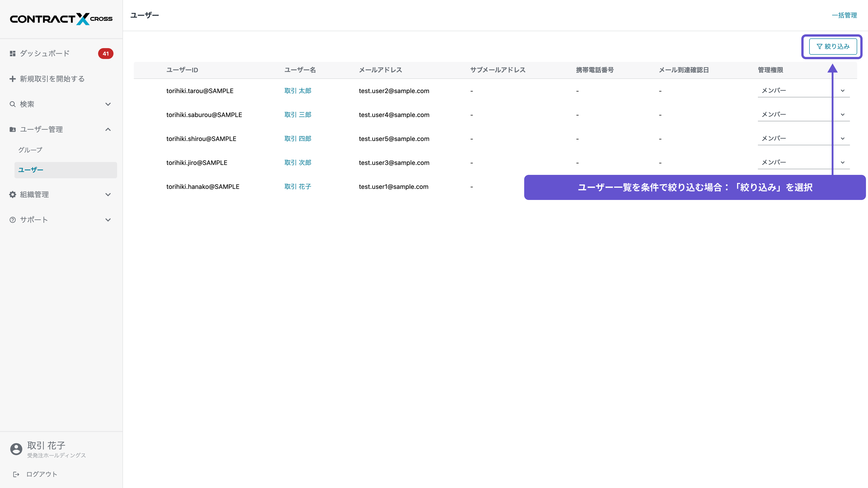This screenshot has width=868, height=488.
Task: Open the 一括管理 link
Action: pos(844,15)
